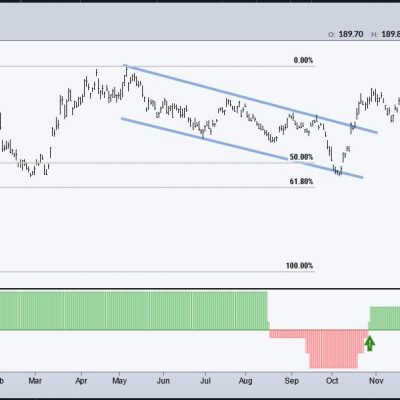
Task: Click the 61.80% Fibonacci retracement label
Action: click(x=301, y=181)
